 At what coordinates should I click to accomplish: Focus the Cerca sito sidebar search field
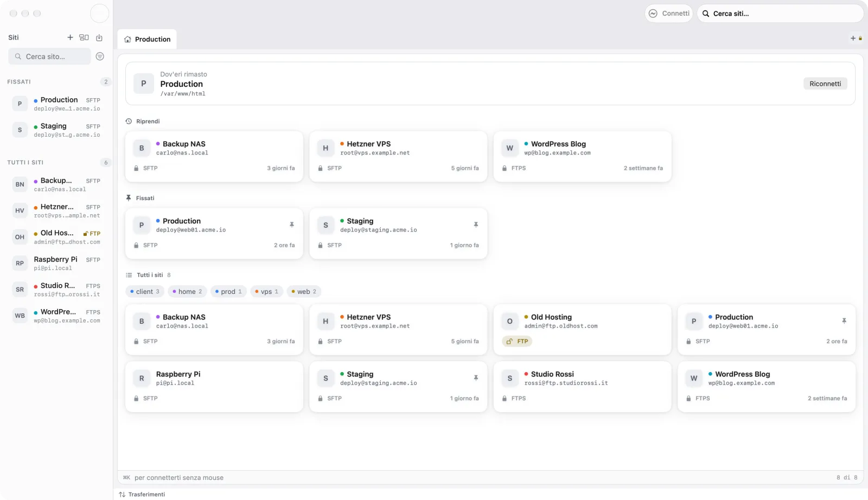(x=49, y=56)
